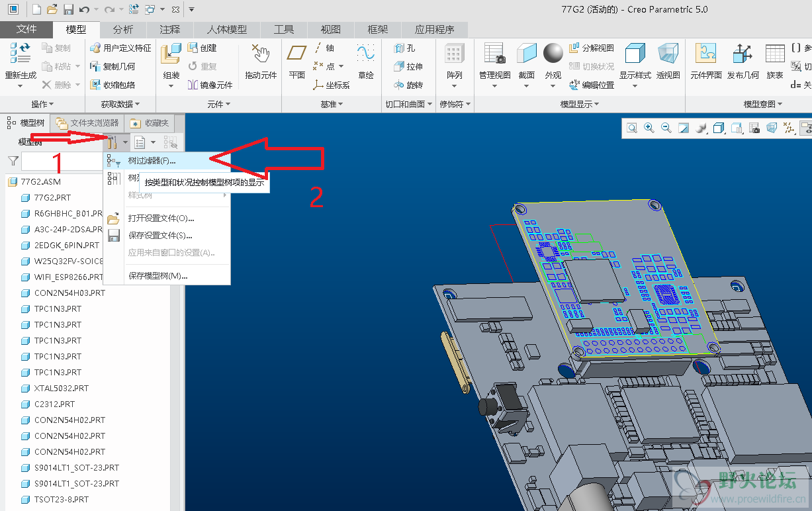
Task: Switch to the 视图 (View) ribbon tab
Action: 330,29
